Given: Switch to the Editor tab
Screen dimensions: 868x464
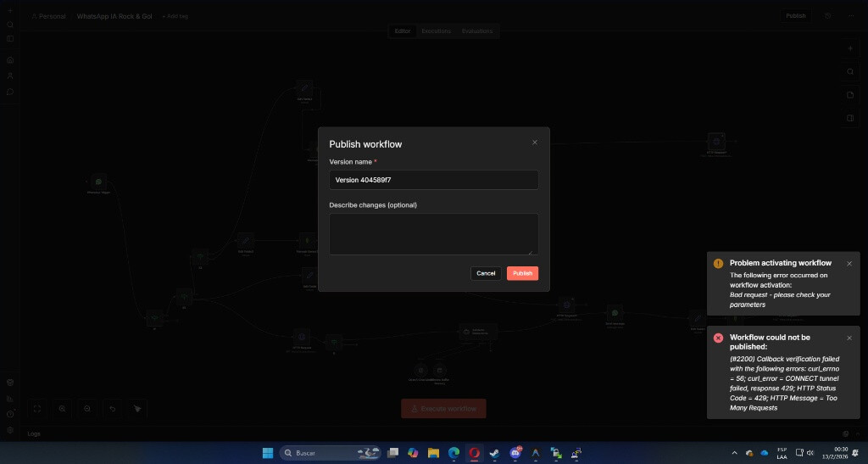Looking at the screenshot, I should [403, 31].
